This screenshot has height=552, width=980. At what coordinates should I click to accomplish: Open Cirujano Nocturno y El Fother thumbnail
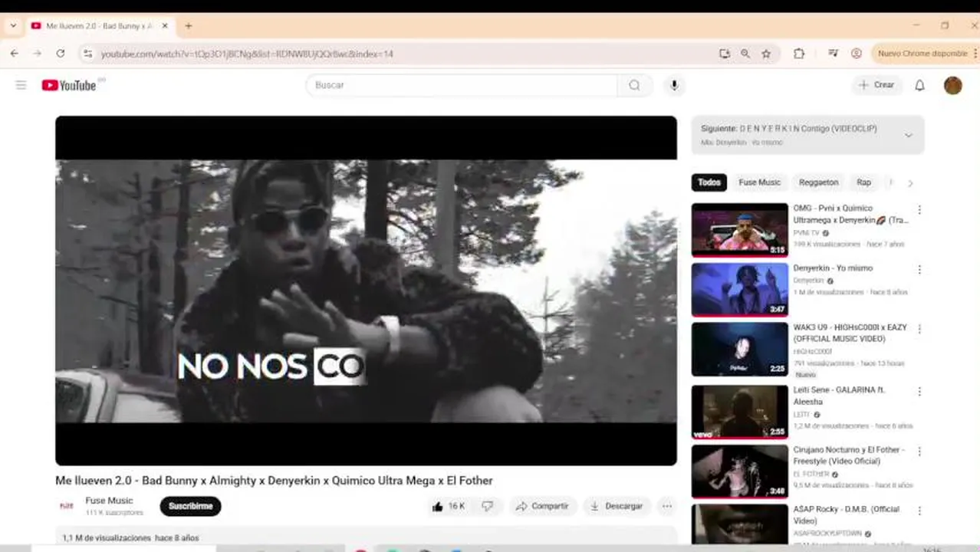coord(740,472)
